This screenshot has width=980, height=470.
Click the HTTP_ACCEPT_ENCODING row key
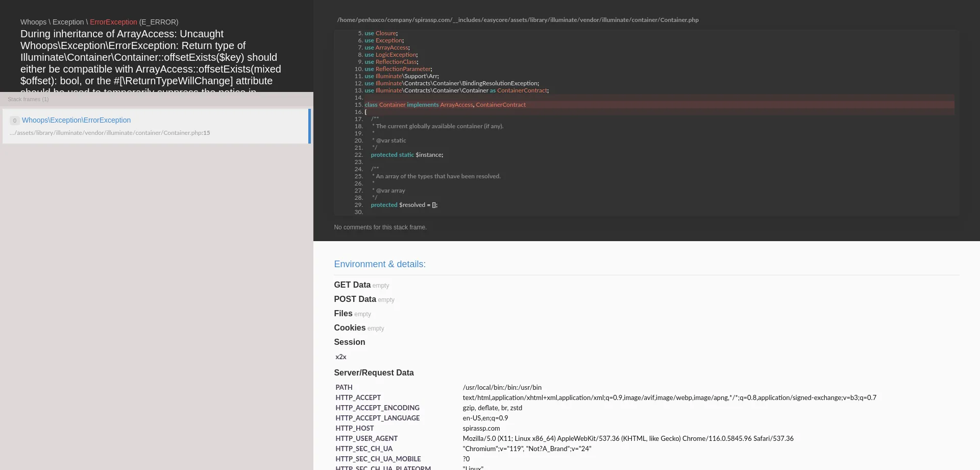(x=378, y=408)
